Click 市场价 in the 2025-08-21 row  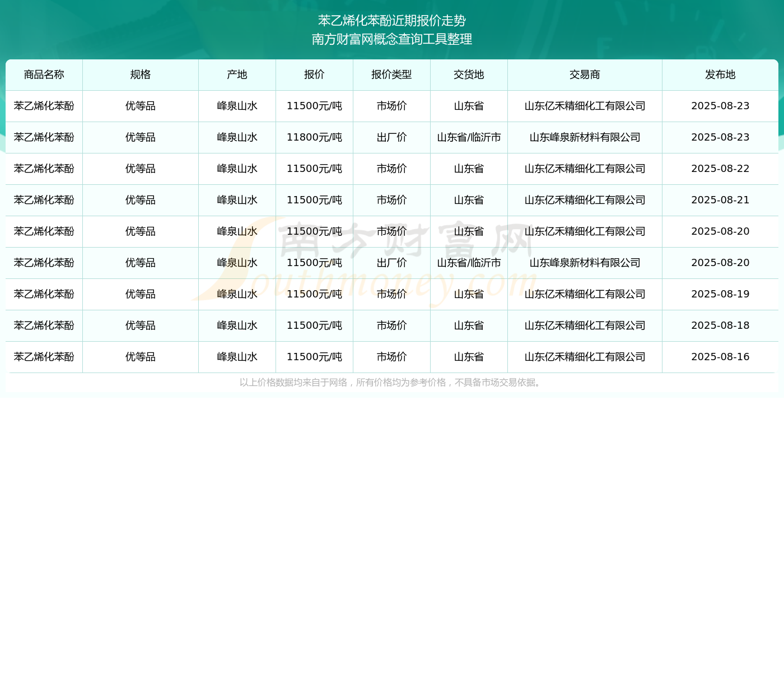pyautogui.click(x=391, y=200)
